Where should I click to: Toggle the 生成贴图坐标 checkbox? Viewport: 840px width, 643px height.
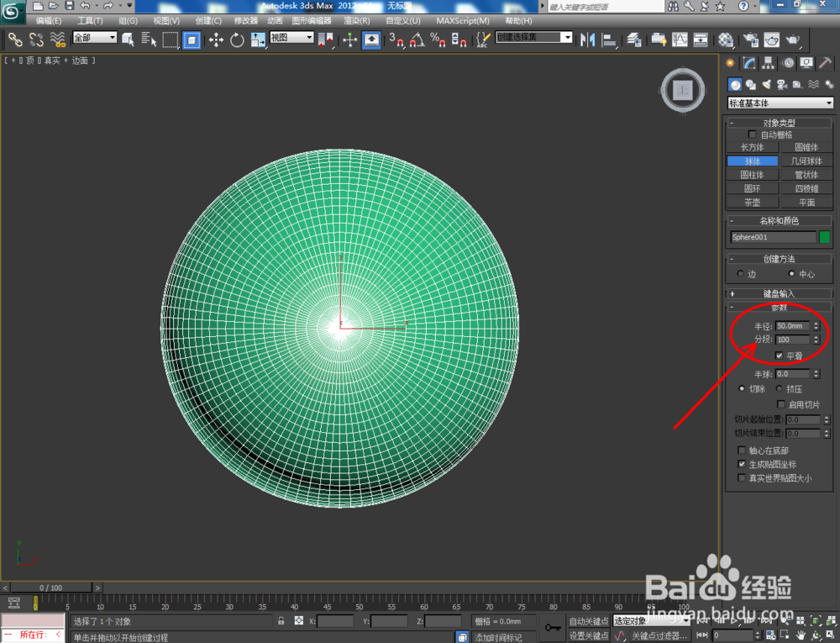coord(742,464)
